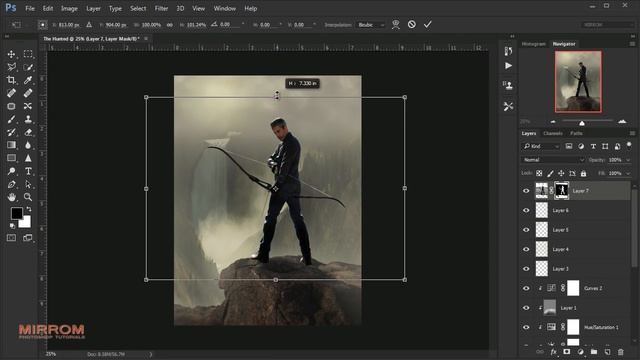Viewport: 640px width, 360px height.
Task: Open Layers panel flyout menu
Action: click(632, 133)
